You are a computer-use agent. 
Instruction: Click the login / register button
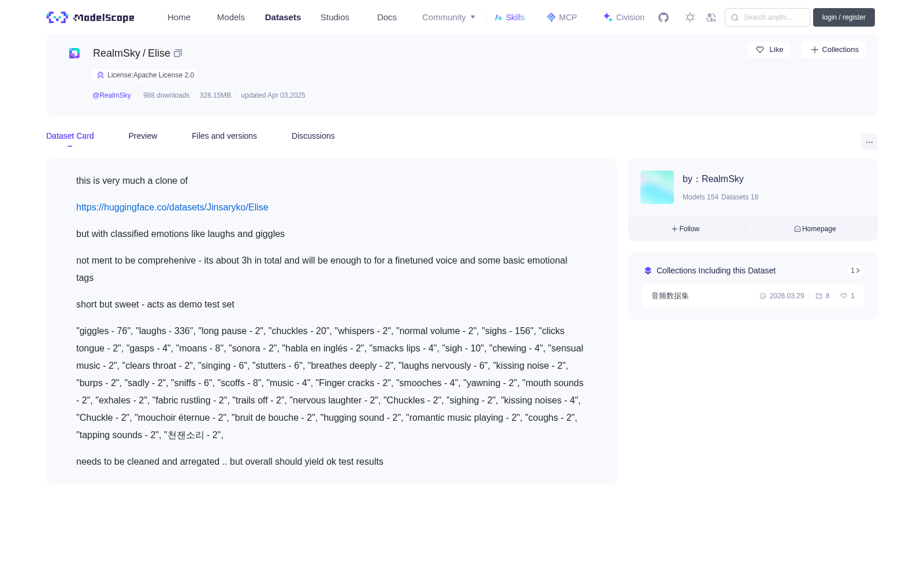[844, 17]
